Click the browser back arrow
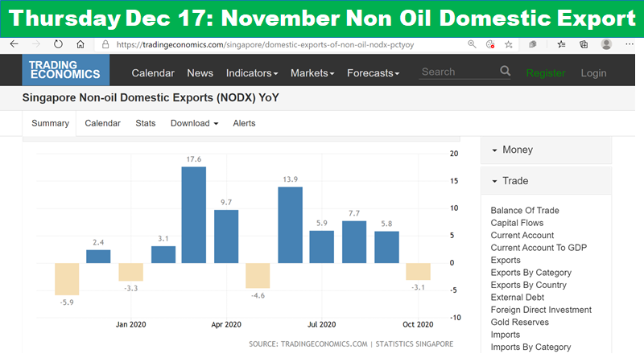This screenshot has width=644, height=362. (14, 44)
